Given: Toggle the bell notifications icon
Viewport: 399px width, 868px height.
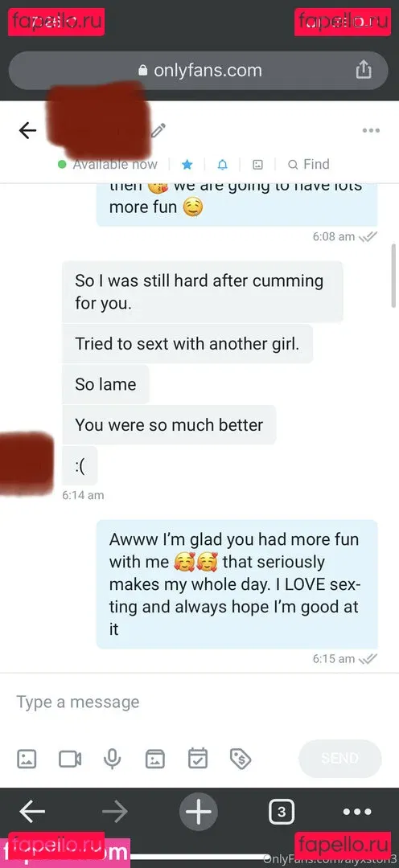Looking at the screenshot, I should coord(222,165).
